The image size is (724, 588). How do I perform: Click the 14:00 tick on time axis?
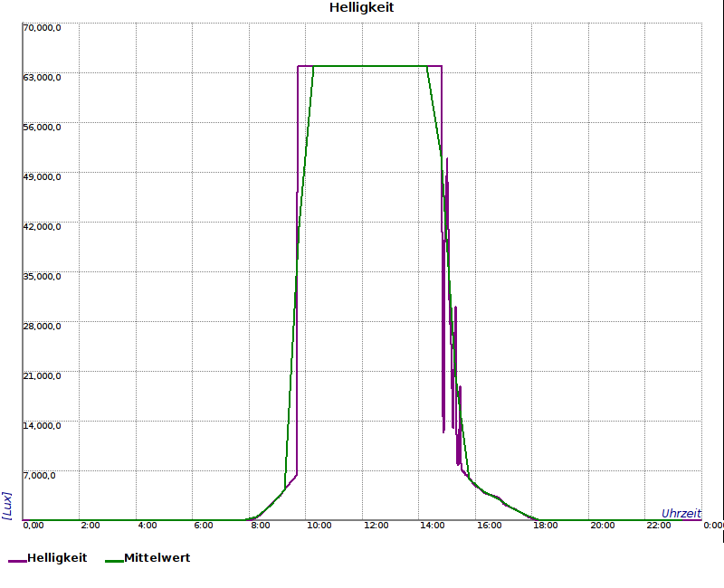433,526
